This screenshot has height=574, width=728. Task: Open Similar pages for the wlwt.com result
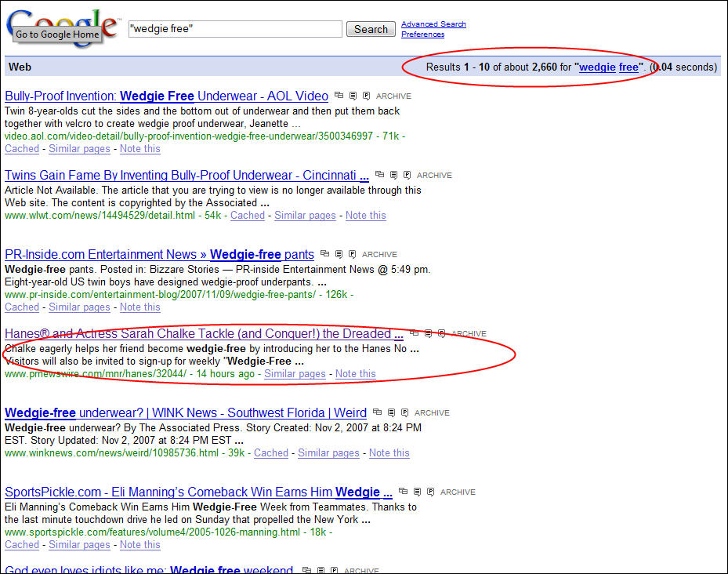click(x=305, y=215)
